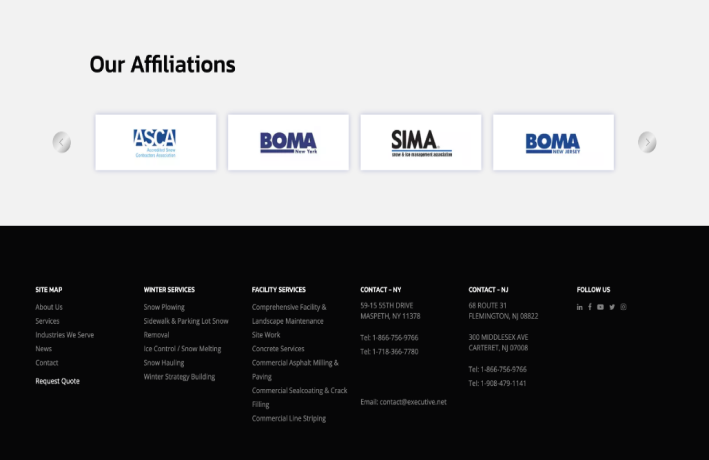Open Industries We Serve link
This screenshot has width=709, height=460.
click(x=64, y=335)
